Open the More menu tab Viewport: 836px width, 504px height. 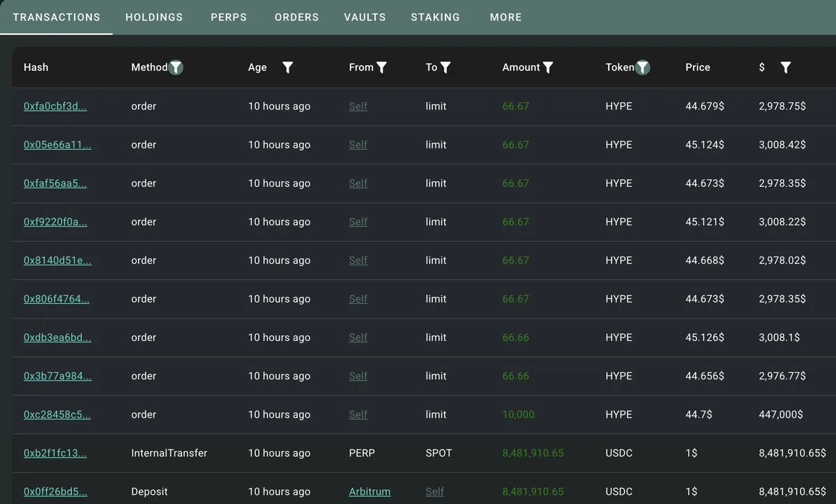tap(506, 17)
